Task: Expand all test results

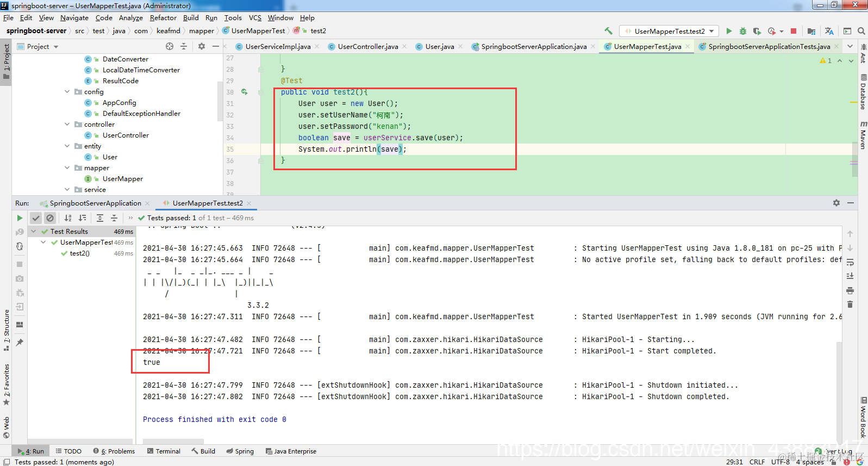Action: (x=100, y=218)
